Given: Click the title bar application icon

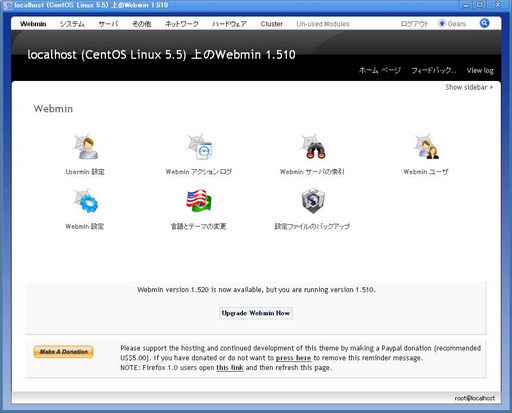Looking at the screenshot, I should tap(7, 5).
